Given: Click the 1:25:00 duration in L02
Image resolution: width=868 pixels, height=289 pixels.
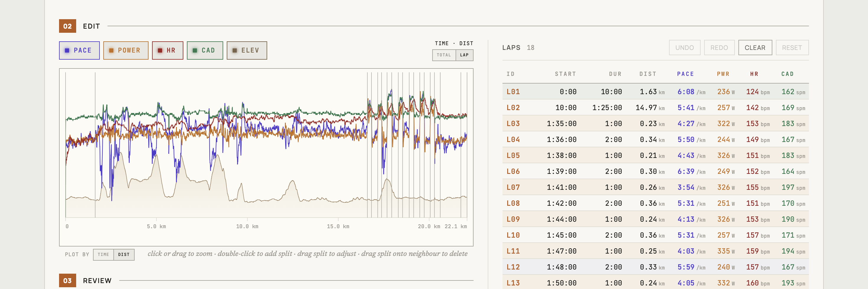Looking at the screenshot, I should [607, 108].
